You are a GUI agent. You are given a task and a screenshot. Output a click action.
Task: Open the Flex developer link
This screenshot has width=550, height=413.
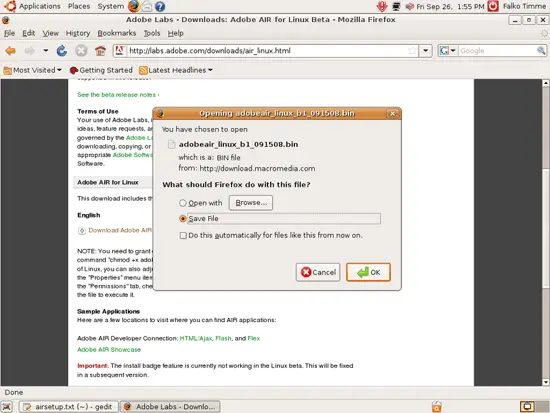tap(254, 338)
